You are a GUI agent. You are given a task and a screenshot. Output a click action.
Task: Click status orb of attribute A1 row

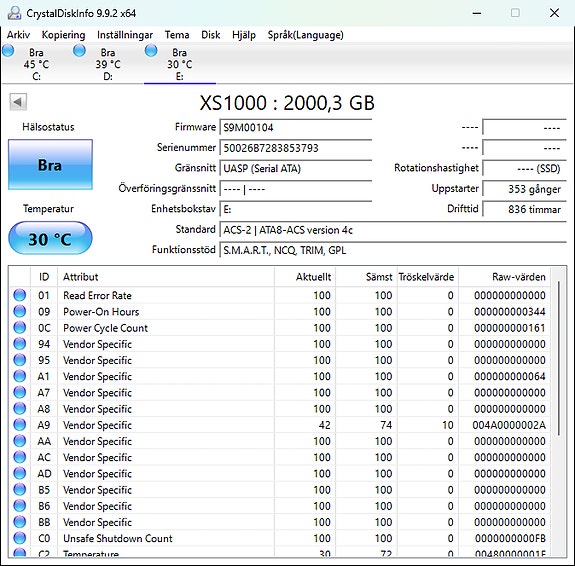(19, 376)
